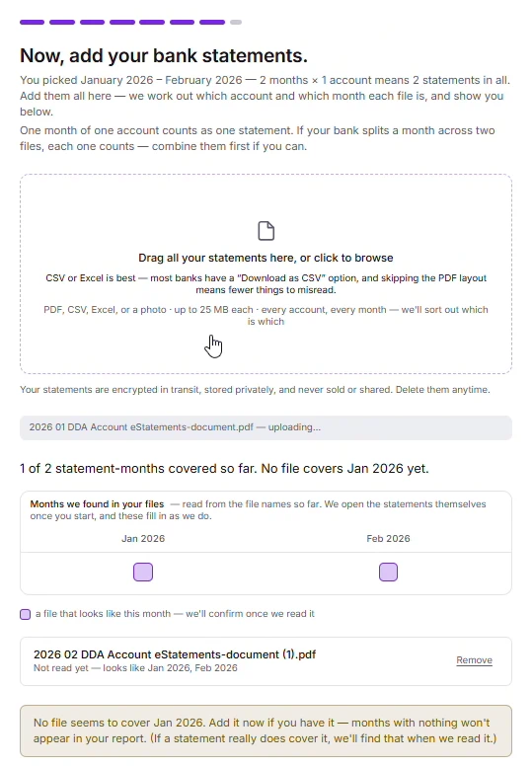The height and width of the screenshot is (766, 532).
Task: Click the 'Now, add your bank statements' heading
Action: [x=164, y=55]
